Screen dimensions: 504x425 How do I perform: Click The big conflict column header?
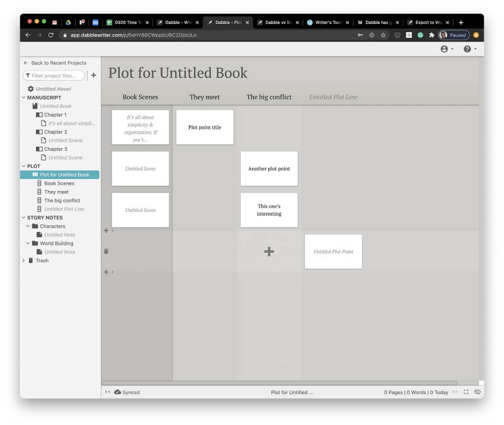[x=269, y=97]
